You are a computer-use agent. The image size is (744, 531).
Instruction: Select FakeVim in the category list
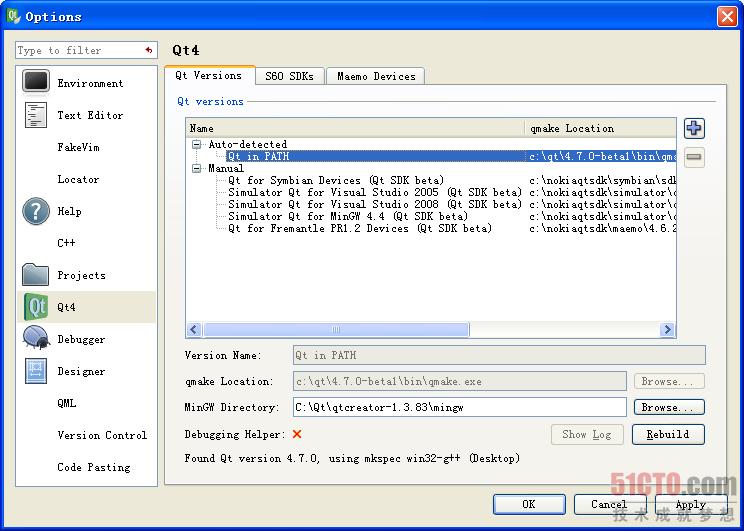click(x=86, y=147)
